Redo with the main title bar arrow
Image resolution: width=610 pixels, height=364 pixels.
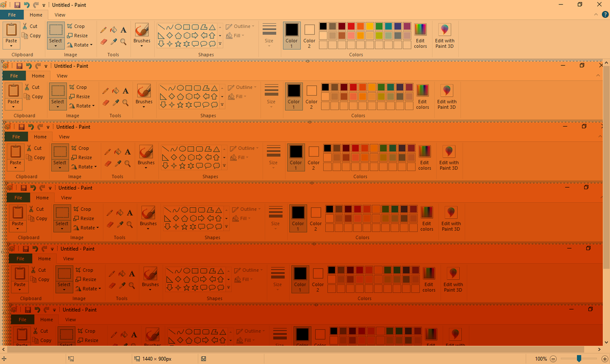pos(36,5)
